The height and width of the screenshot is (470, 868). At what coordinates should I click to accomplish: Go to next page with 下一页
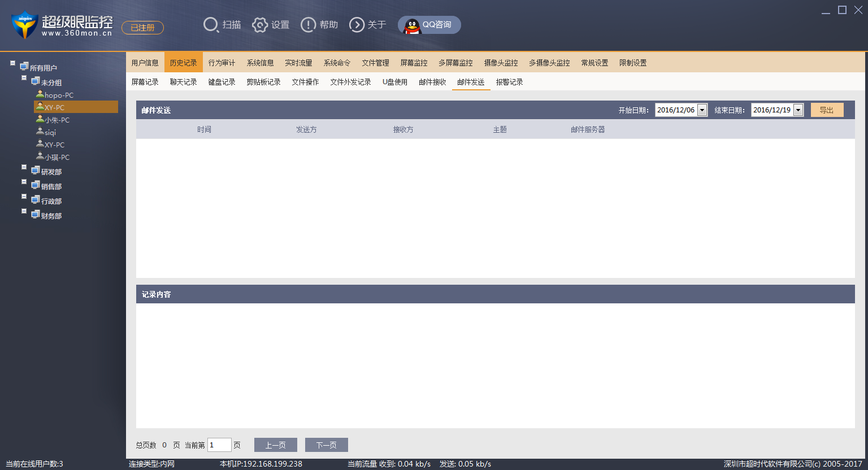click(327, 445)
